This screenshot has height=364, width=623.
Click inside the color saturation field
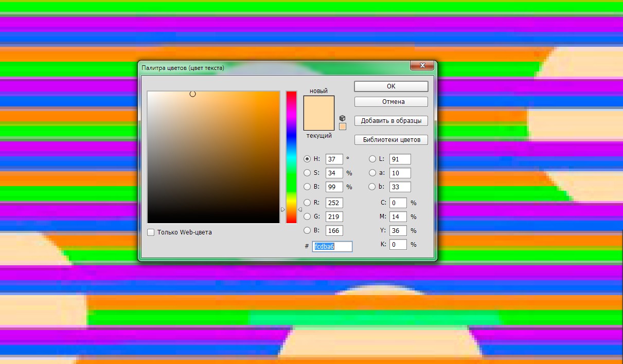click(x=213, y=157)
